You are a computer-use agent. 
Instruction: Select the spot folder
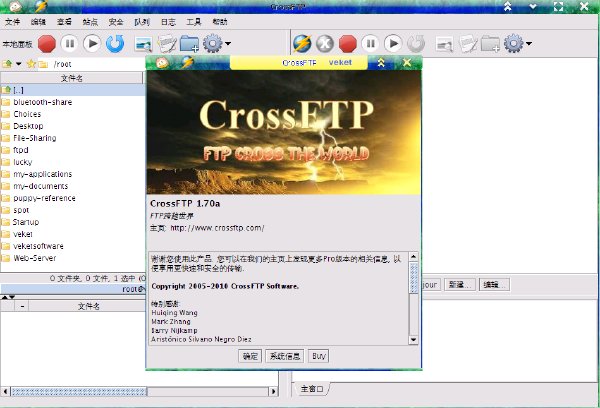point(73,210)
